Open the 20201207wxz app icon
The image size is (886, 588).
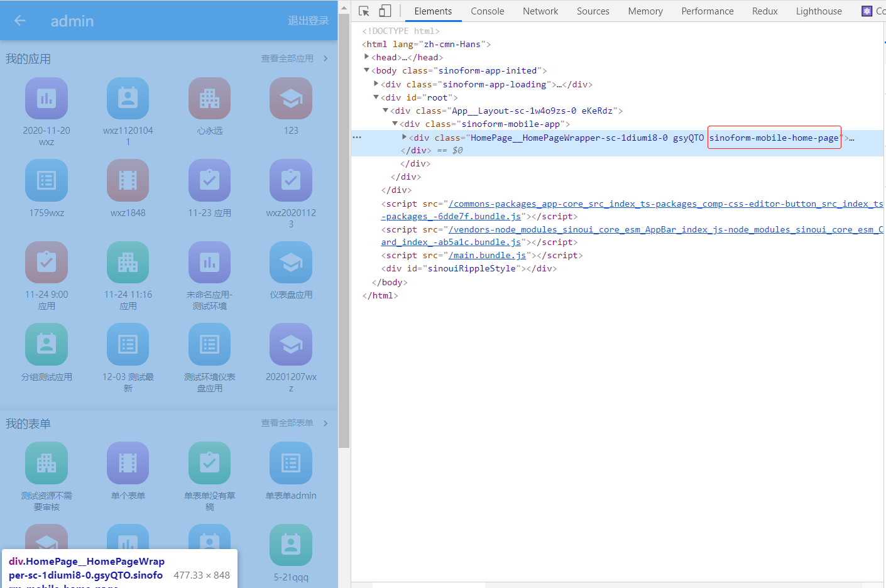(x=291, y=344)
